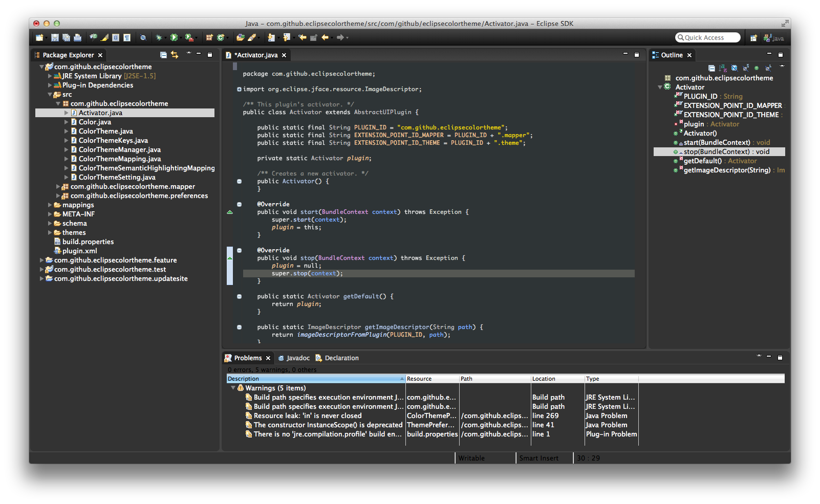
Task: Expand com.github.eclipsecolortheme.feature project
Action: click(x=41, y=260)
